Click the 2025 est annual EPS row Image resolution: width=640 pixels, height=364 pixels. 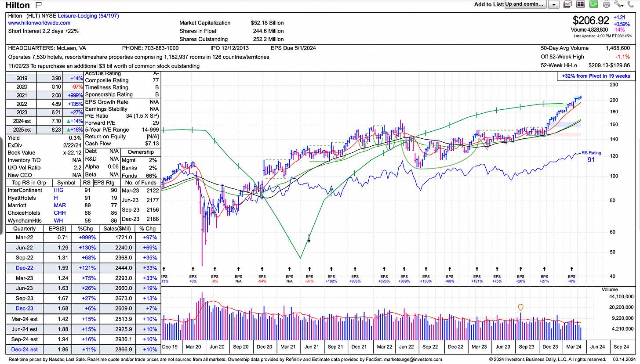(44, 130)
